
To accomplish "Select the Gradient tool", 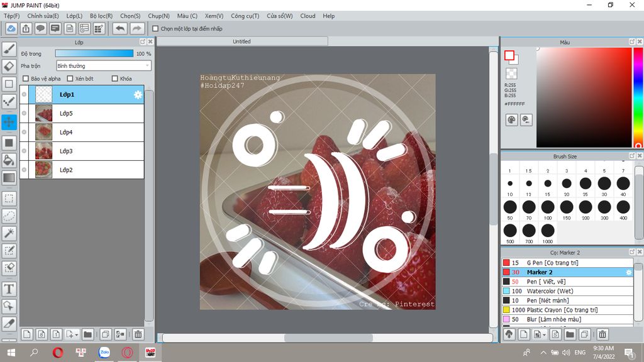I will click(9, 178).
